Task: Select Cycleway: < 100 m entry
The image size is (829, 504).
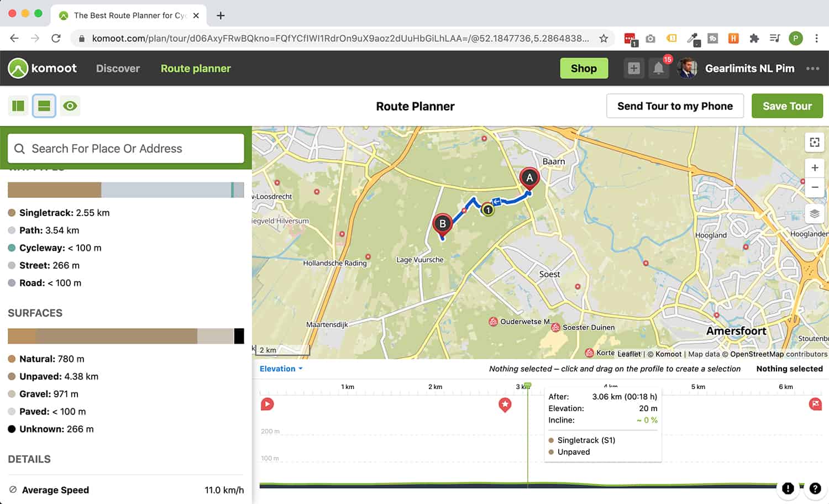Action: coord(55,248)
